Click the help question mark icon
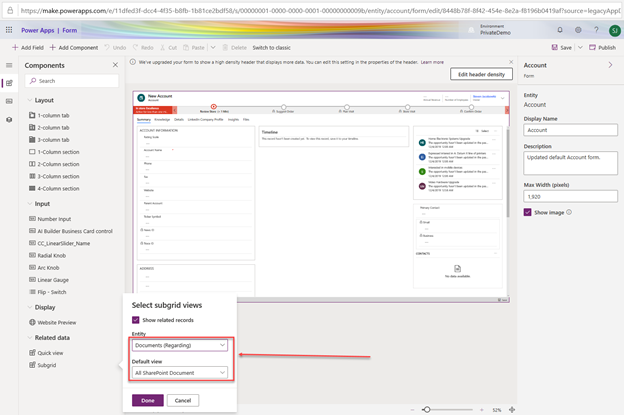This screenshot has width=624, height=415. pyautogui.click(x=594, y=30)
